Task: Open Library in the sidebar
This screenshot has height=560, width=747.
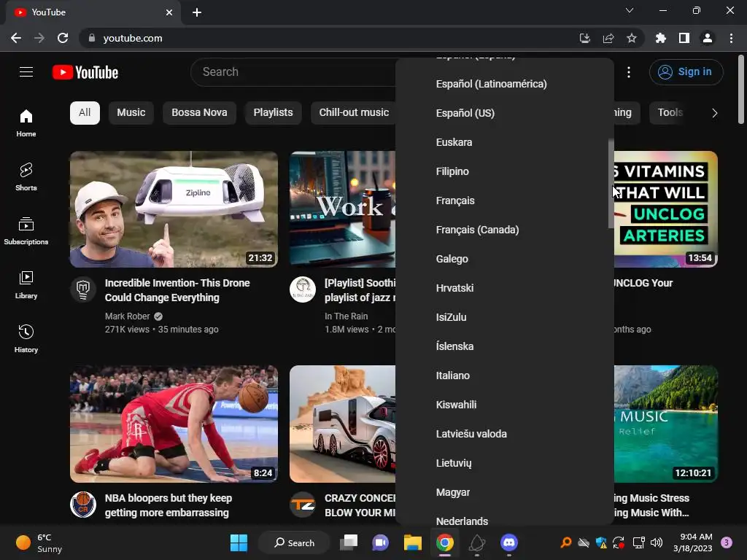Action: (x=26, y=285)
